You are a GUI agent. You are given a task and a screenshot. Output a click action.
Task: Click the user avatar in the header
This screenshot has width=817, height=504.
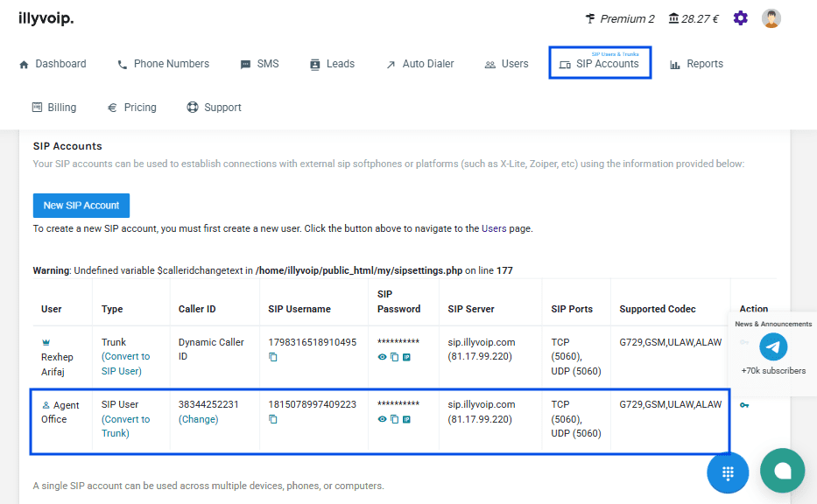771,18
